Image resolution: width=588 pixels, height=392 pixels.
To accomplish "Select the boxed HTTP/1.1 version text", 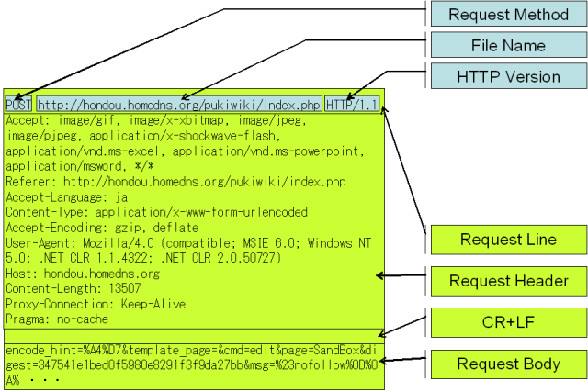I will (x=352, y=105).
